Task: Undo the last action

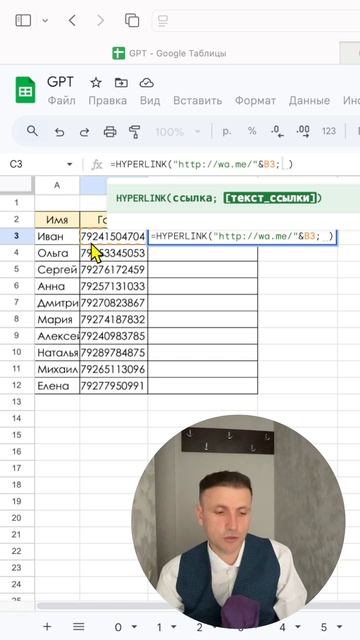Action: pos(60,131)
